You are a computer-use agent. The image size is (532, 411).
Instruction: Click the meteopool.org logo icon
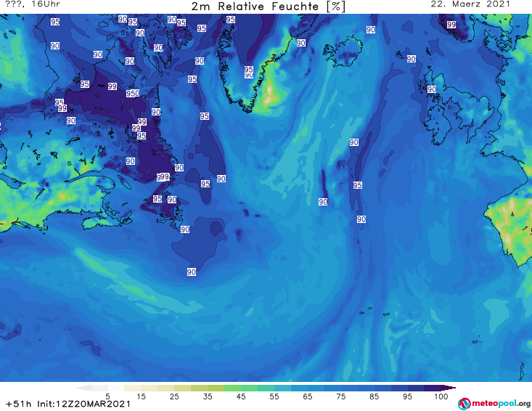click(x=464, y=404)
